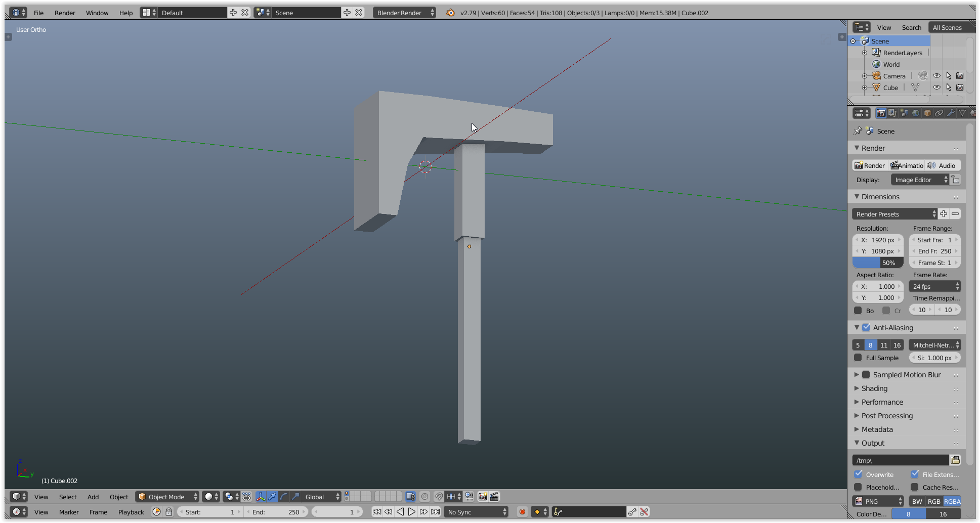Open the Add menu in the 3D view header

93,497
